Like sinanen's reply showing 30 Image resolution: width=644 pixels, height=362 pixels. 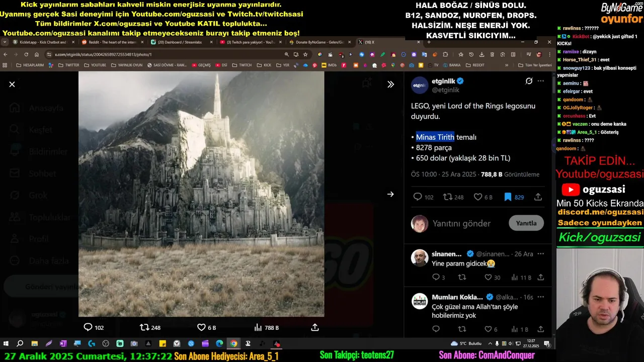pyautogui.click(x=493, y=278)
